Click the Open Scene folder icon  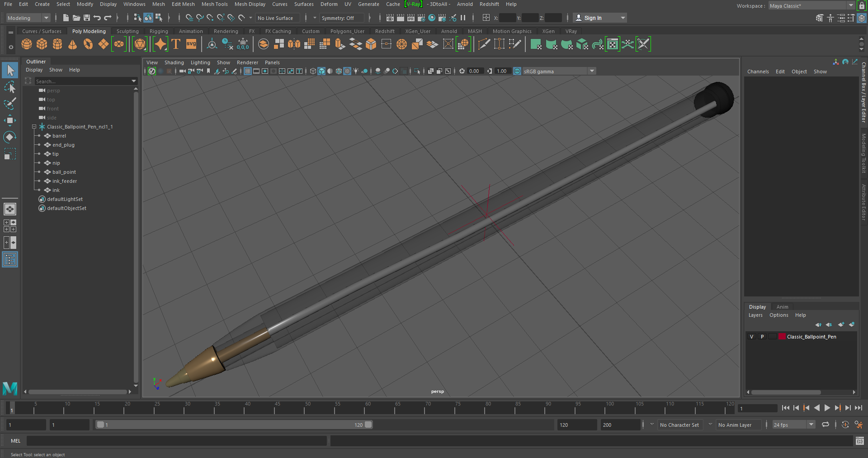click(76, 18)
